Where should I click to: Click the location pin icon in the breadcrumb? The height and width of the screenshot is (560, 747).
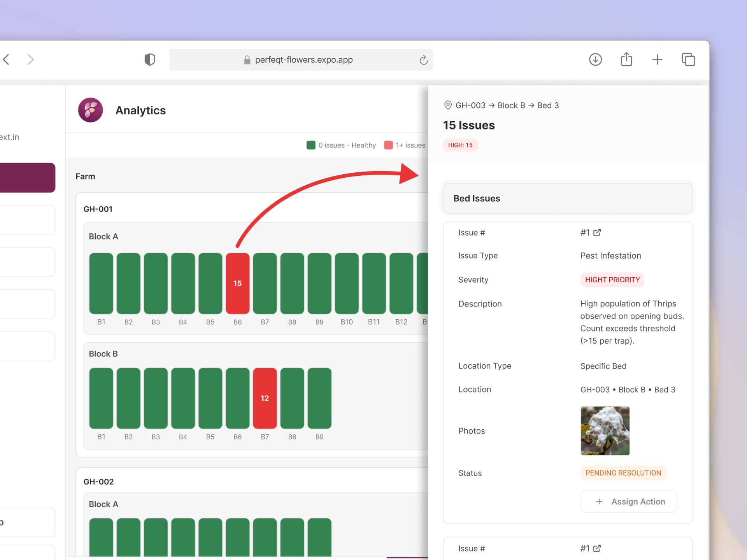click(447, 105)
